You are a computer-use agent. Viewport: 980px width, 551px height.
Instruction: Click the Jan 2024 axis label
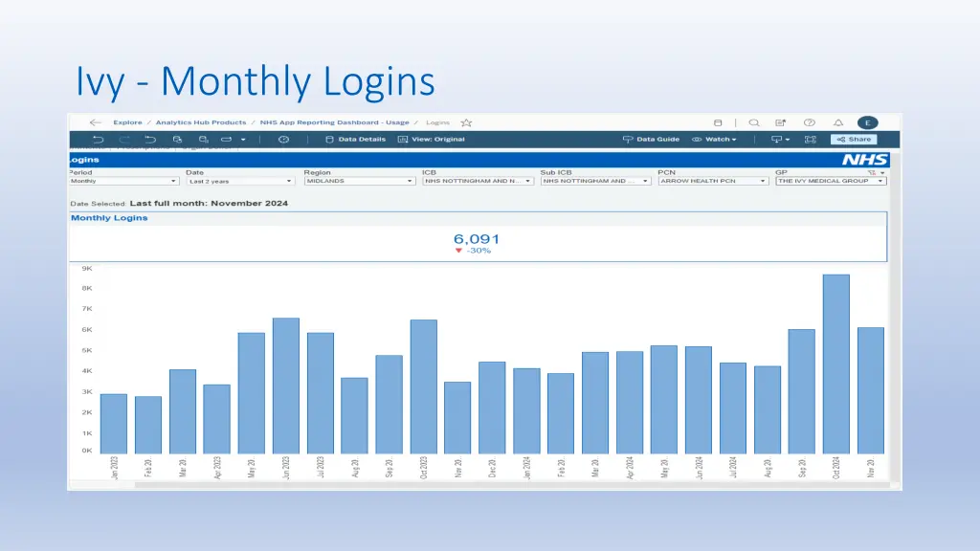527,467
